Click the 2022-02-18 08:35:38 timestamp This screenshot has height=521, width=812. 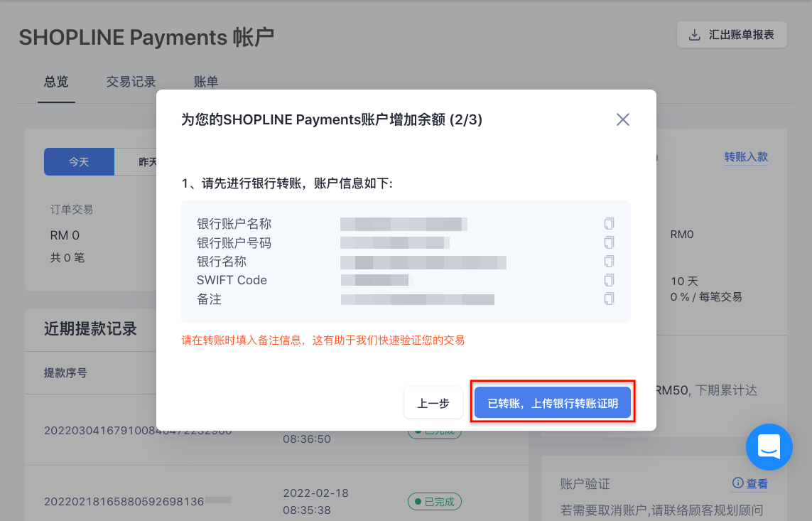pos(315,501)
